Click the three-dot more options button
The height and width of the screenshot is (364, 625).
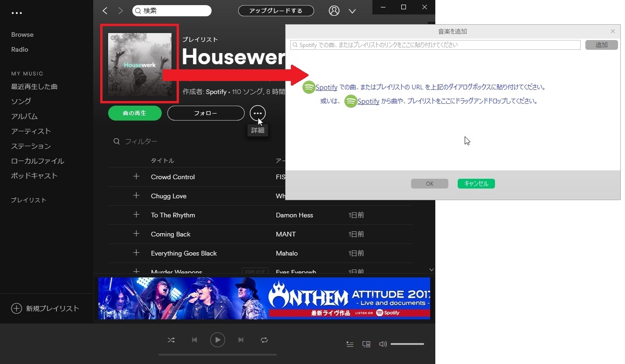(x=258, y=113)
